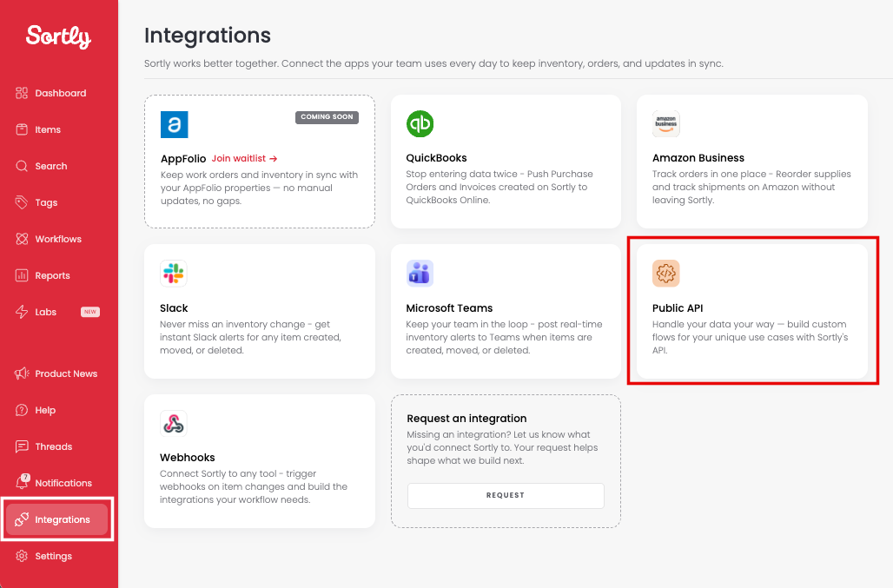Click the Workflows icon in sidebar
Viewport: 893px width, 588px height.
22,239
